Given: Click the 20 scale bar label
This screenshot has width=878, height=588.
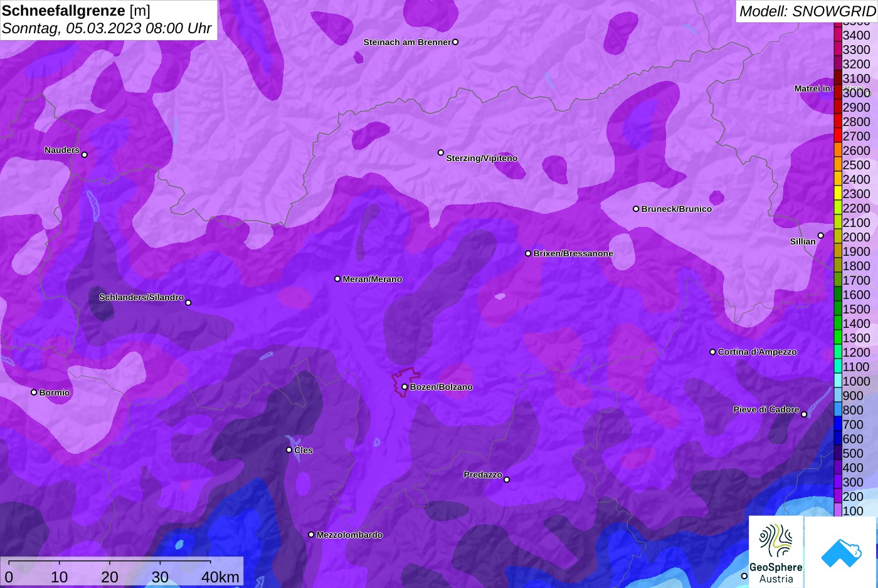Looking at the screenshot, I should tap(110, 577).
